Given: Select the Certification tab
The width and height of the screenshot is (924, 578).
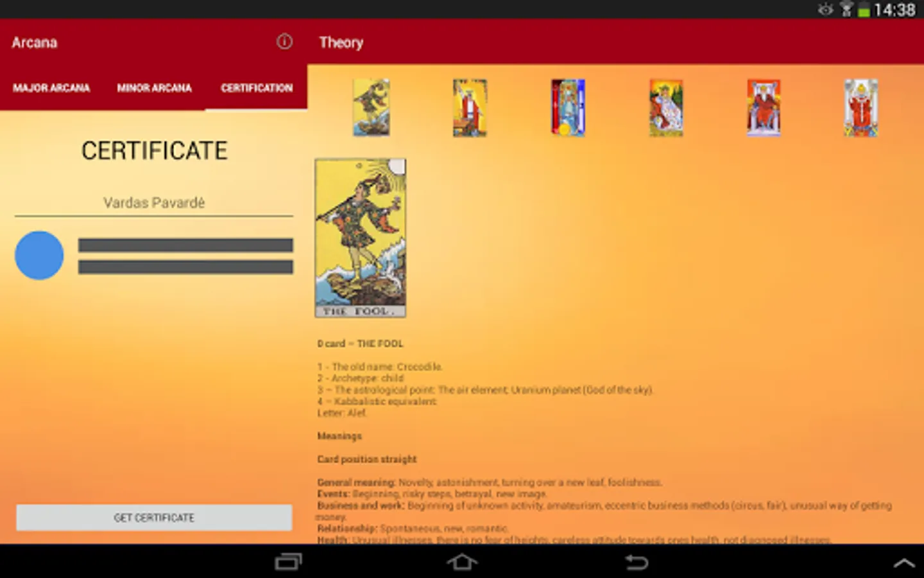Looking at the screenshot, I should pyautogui.click(x=257, y=88).
